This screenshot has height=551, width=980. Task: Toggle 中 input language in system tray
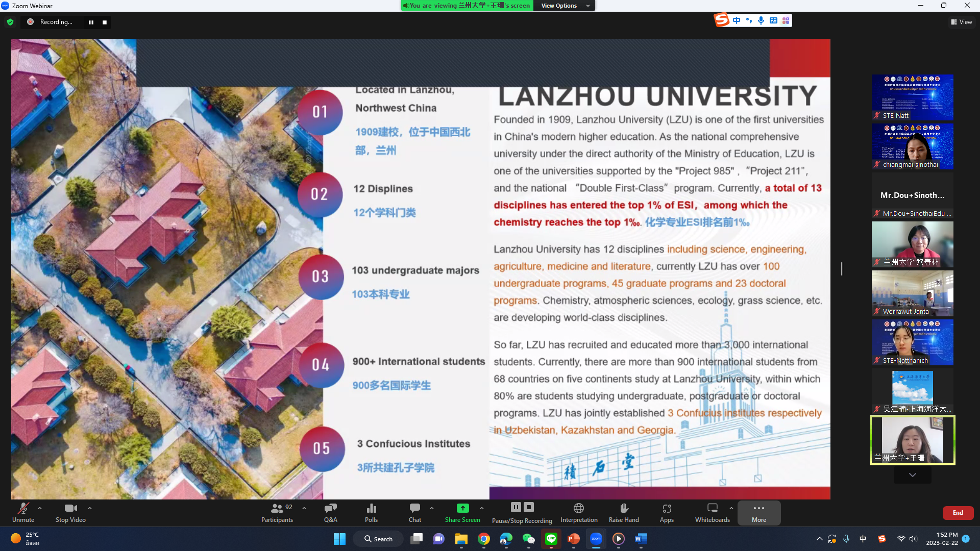tap(863, 539)
